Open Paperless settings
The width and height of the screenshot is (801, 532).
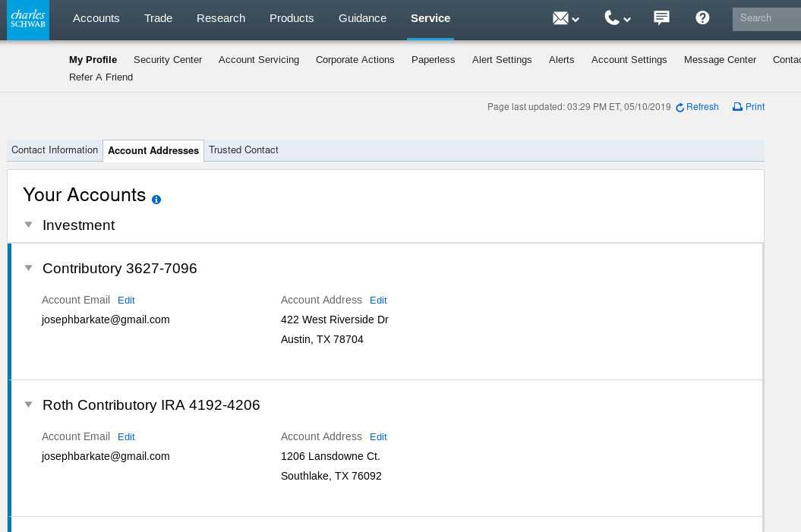(x=434, y=60)
